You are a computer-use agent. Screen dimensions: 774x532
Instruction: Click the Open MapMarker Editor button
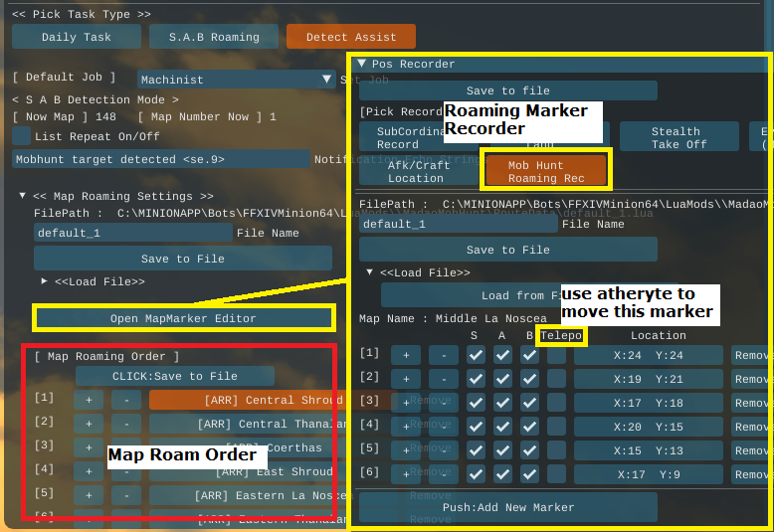(x=183, y=318)
